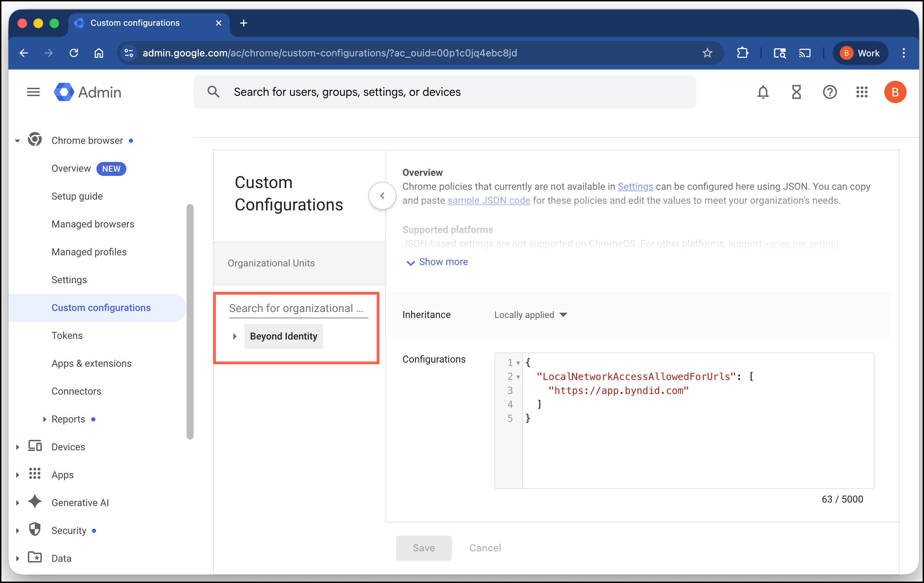Go to Apps & extensions in the sidebar
This screenshot has height=583, width=924.
tap(91, 364)
